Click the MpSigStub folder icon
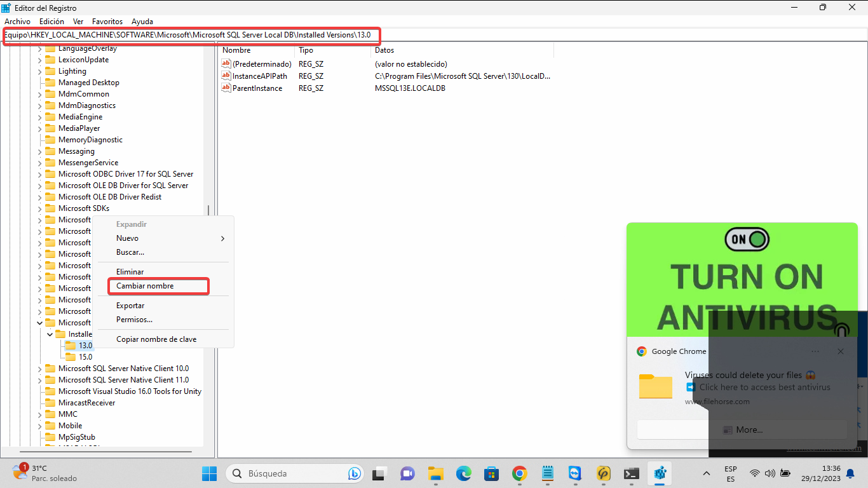 (50, 437)
